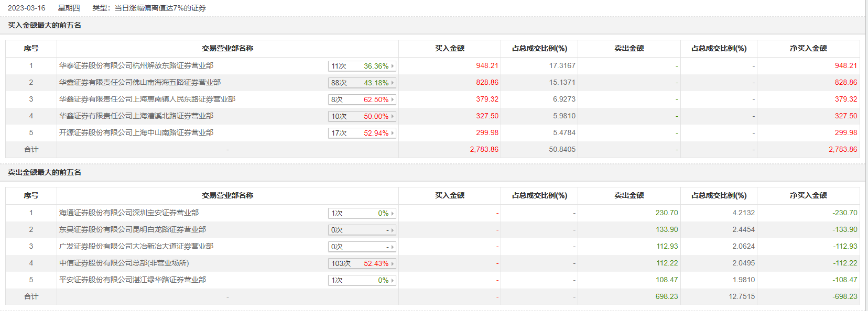This screenshot has height=311, width=868.
Task: Open 华泰证券杭州解放东路证券营业部 link
Action: click(x=136, y=66)
